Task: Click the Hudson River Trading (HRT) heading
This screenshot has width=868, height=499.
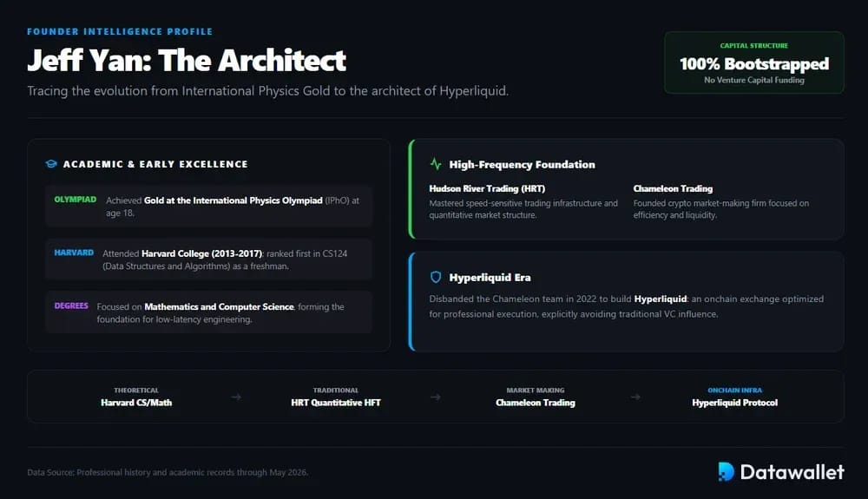Action: coord(487,188)
